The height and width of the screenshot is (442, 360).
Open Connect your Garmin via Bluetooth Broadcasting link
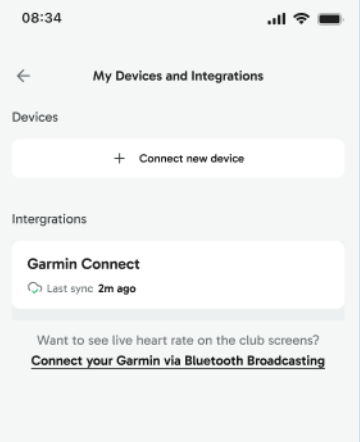[x=178, y=361]
